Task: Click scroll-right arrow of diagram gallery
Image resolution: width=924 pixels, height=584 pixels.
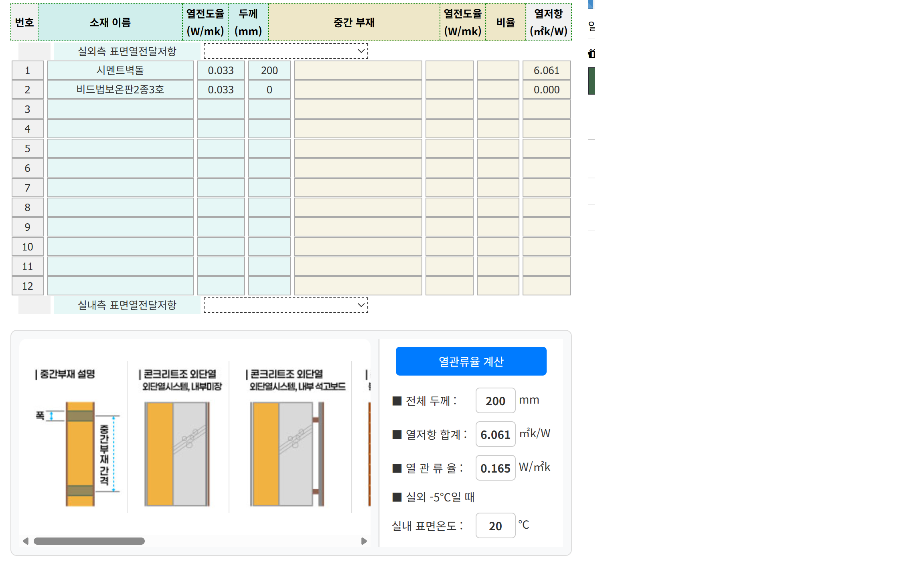Action: click(364, 541)
